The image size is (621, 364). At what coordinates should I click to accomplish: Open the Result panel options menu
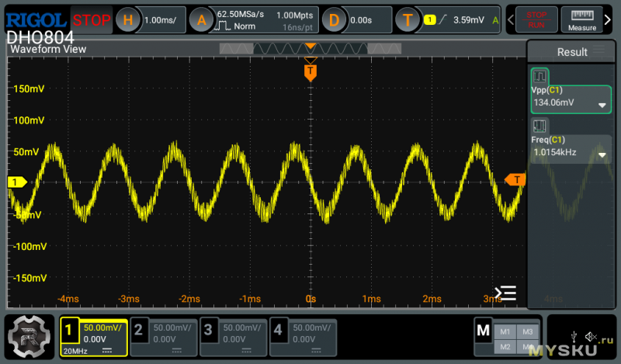[598, 52]
